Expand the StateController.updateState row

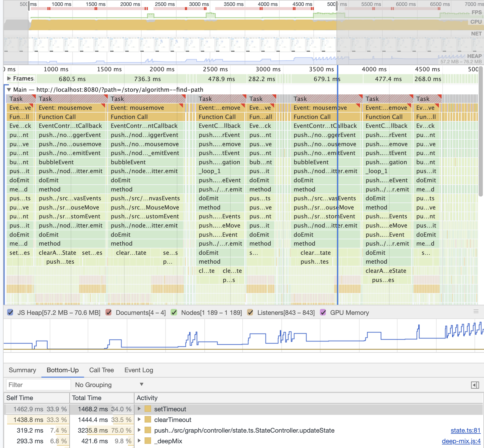[x=139, y=430]
